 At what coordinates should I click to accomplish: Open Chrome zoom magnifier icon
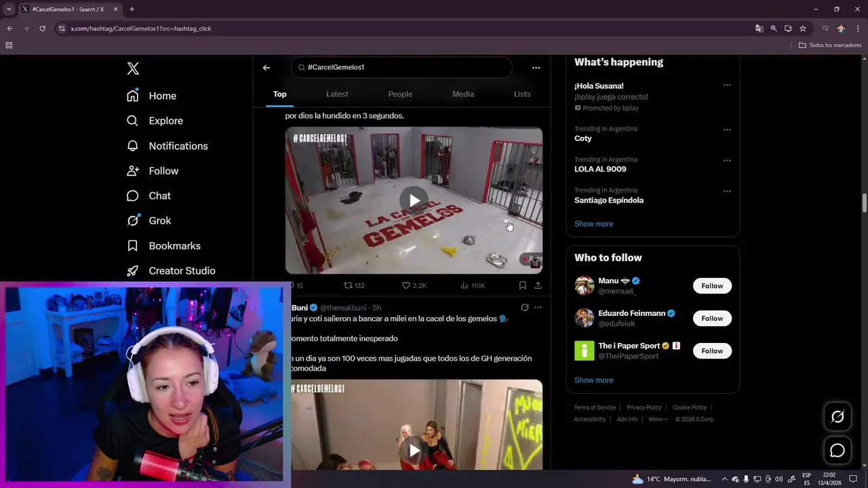(774, 28)
